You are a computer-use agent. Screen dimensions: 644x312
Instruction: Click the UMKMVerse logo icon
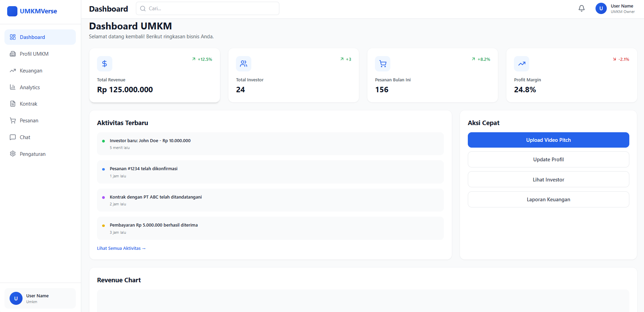tap(12, 11)
